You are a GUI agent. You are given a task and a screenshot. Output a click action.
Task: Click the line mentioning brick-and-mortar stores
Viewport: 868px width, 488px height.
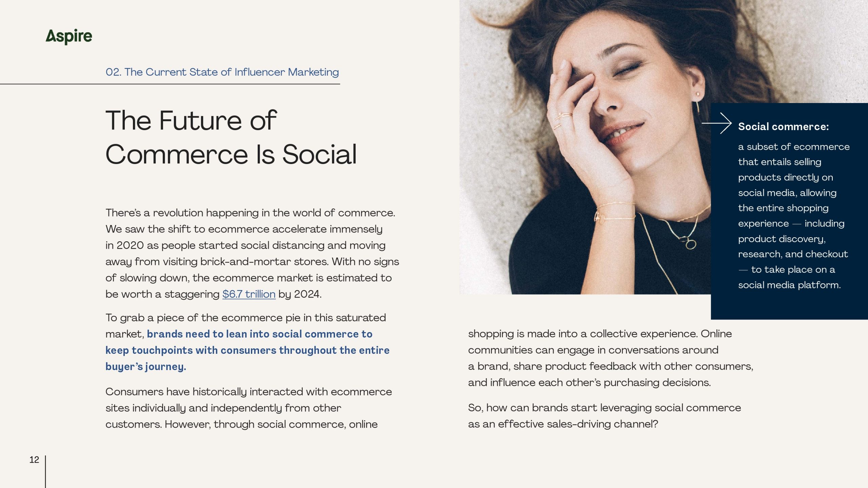(252, 262)
